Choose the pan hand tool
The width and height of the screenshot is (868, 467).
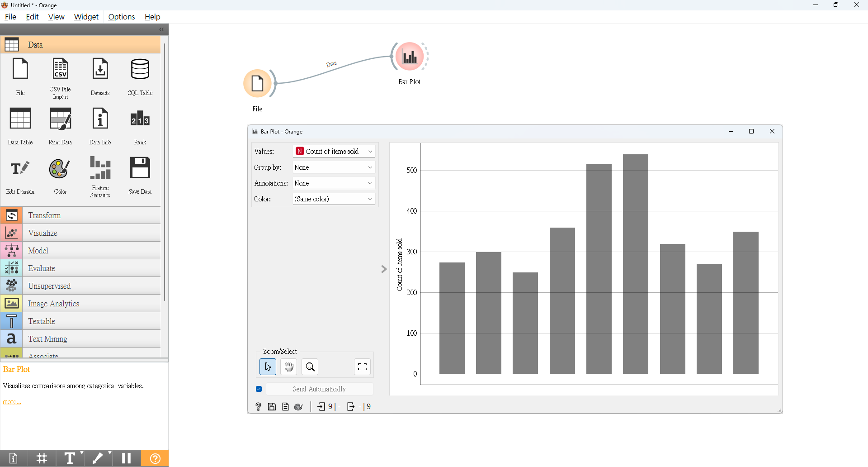pos(289,367)
